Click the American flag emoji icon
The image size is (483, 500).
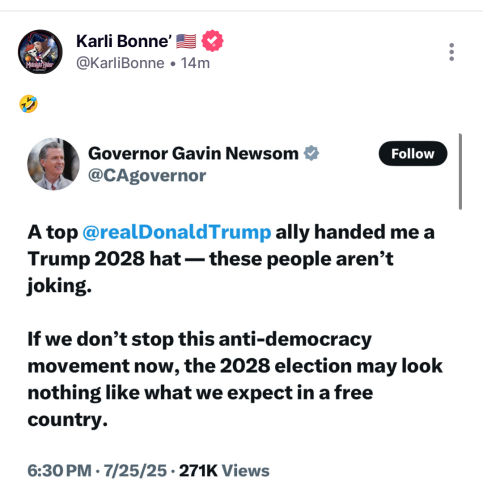point(186,41)
